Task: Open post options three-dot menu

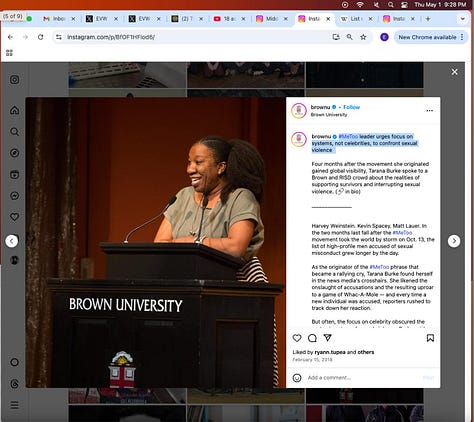Action: point(430,110)
